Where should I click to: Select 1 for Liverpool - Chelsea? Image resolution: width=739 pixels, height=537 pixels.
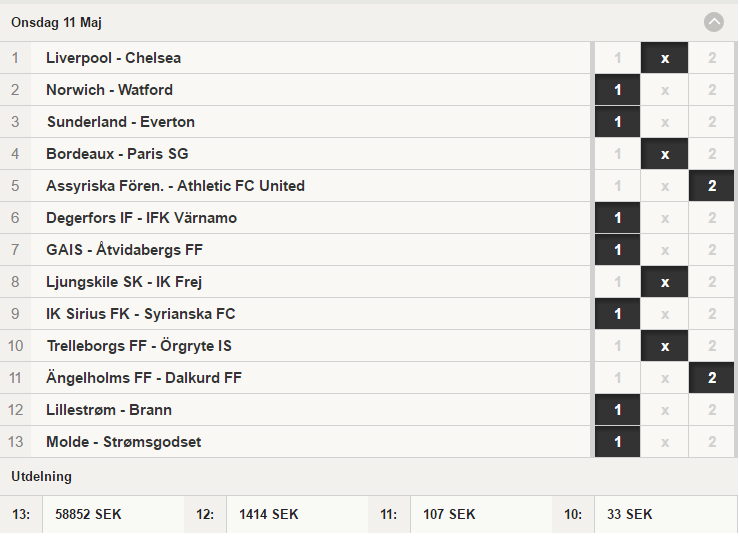617,58
